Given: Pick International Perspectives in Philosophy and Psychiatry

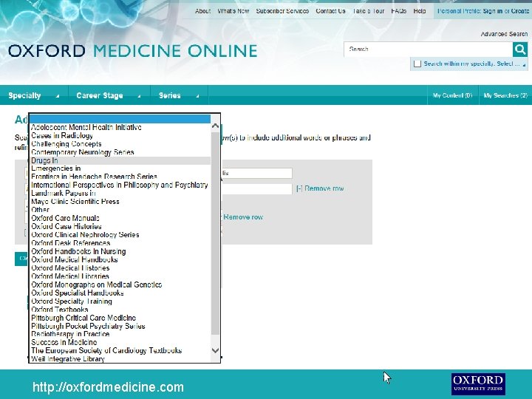Looking at the screenshot, I should [x=120, y=185].
